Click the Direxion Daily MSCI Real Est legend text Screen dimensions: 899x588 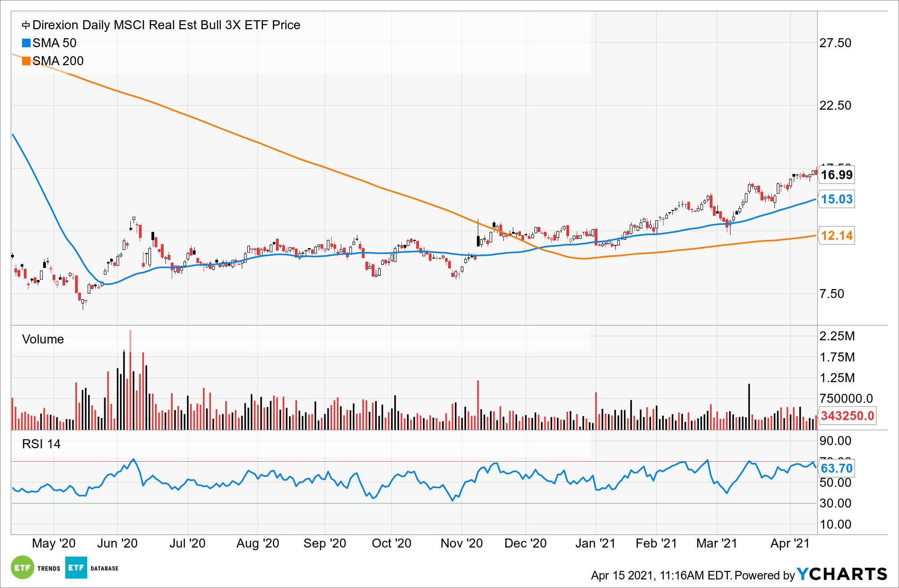pos(166,25)
